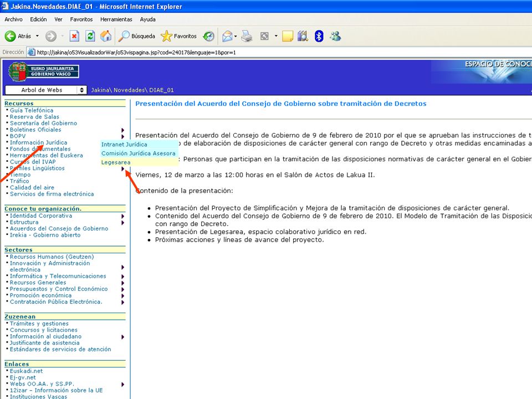This screenshot has width=532, height=399.
Task: Open the Research books icon
Action: pyautogui.click(x=303, y=36)
